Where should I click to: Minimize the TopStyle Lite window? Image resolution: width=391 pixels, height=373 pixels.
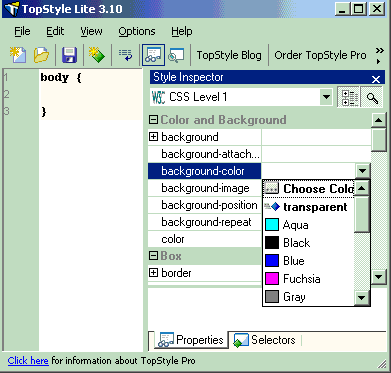tap(342, 8)
